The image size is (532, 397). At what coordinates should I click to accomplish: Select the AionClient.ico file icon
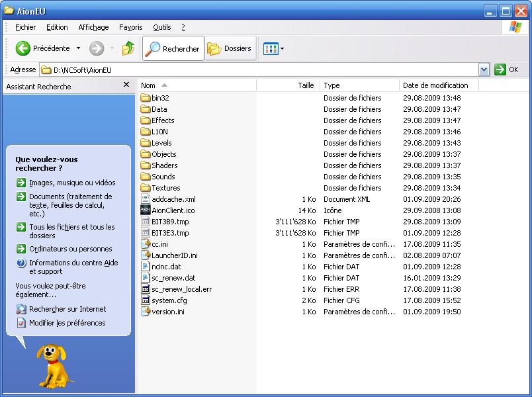(146, 210)
